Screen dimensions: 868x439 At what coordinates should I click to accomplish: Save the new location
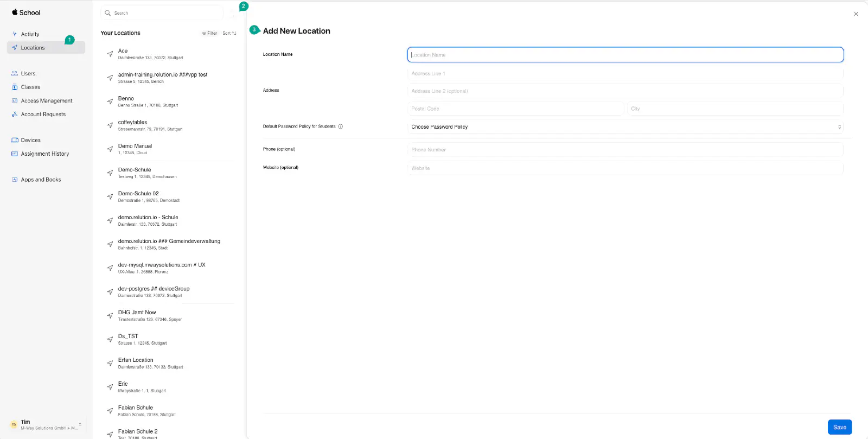(x=840, y=427)
